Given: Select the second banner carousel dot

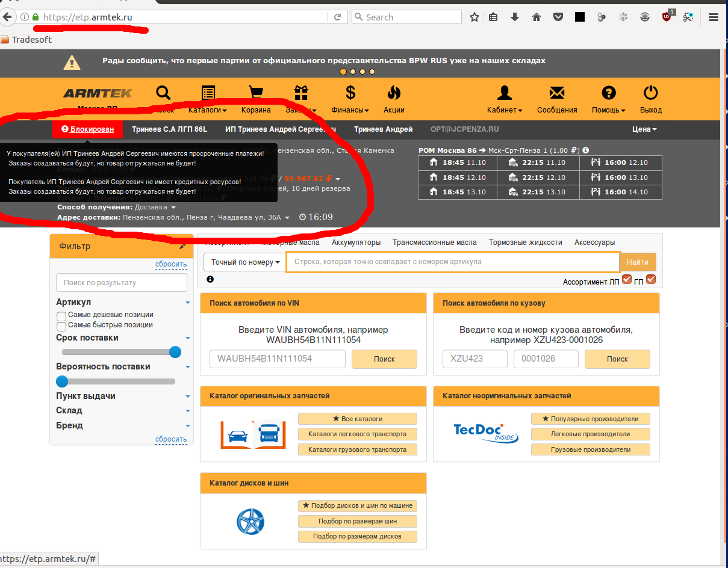Looking at the screenshot, I should tap(353, 72).
